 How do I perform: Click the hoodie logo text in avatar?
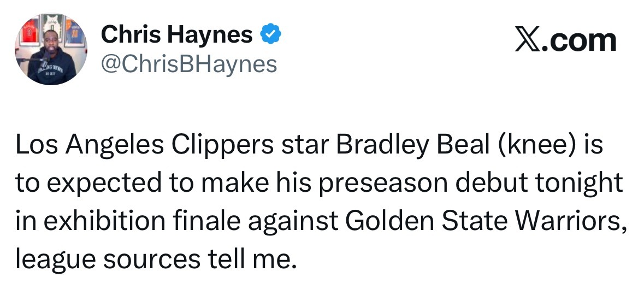(50, 70)
